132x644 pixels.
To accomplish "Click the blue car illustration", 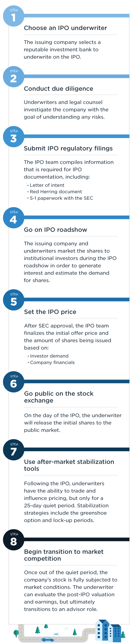I will [x=48, y=640].
